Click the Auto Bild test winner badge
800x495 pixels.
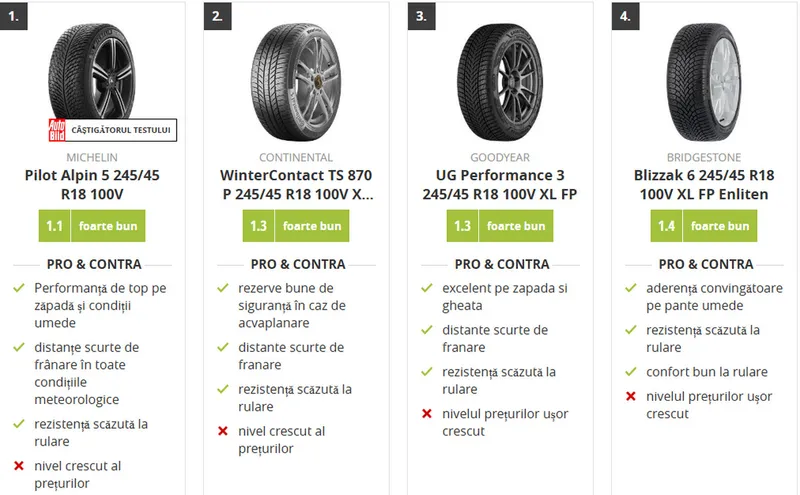click(x=112, y=130)
